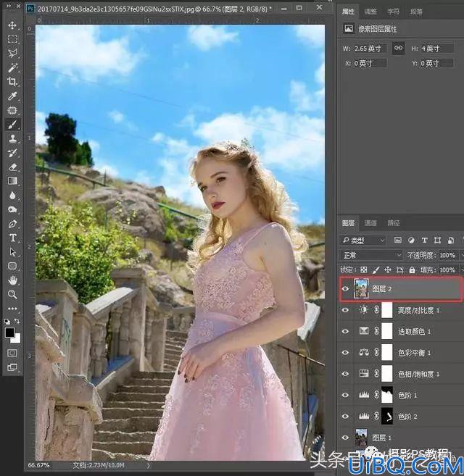Select the Eraser tool
Viewport: 464px width, 476px height.
(x=12, y=167)
